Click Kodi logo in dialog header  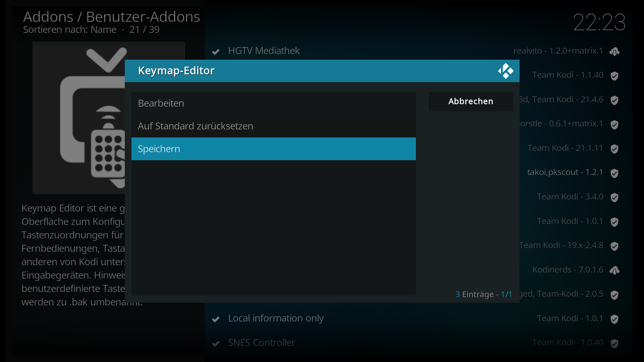pyautogui.click(x=506, y=71)
